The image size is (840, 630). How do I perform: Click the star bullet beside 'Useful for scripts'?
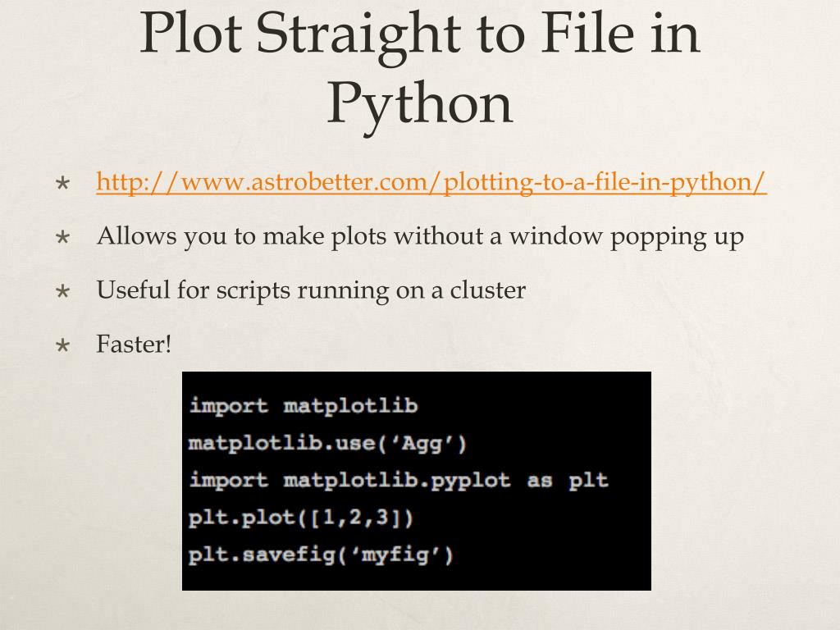pos(62,291)
